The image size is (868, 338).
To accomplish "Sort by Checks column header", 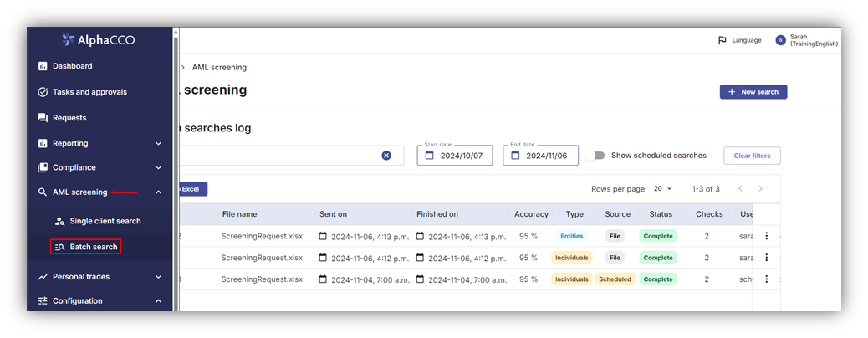I will pos(710,214).
